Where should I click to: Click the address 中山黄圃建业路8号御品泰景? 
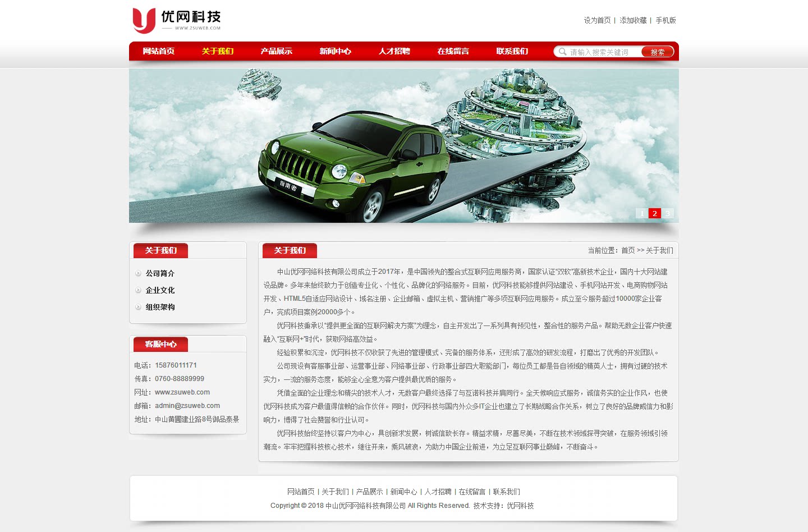(197, 419)
